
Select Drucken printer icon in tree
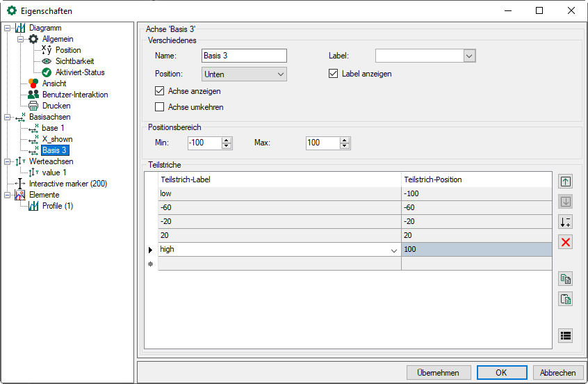(33, 106)
